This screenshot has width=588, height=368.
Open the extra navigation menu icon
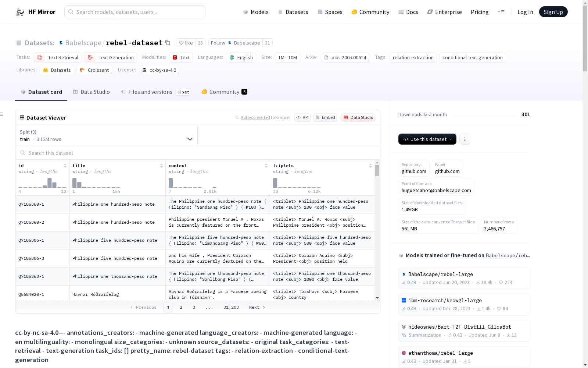click(x=501, y=12)
